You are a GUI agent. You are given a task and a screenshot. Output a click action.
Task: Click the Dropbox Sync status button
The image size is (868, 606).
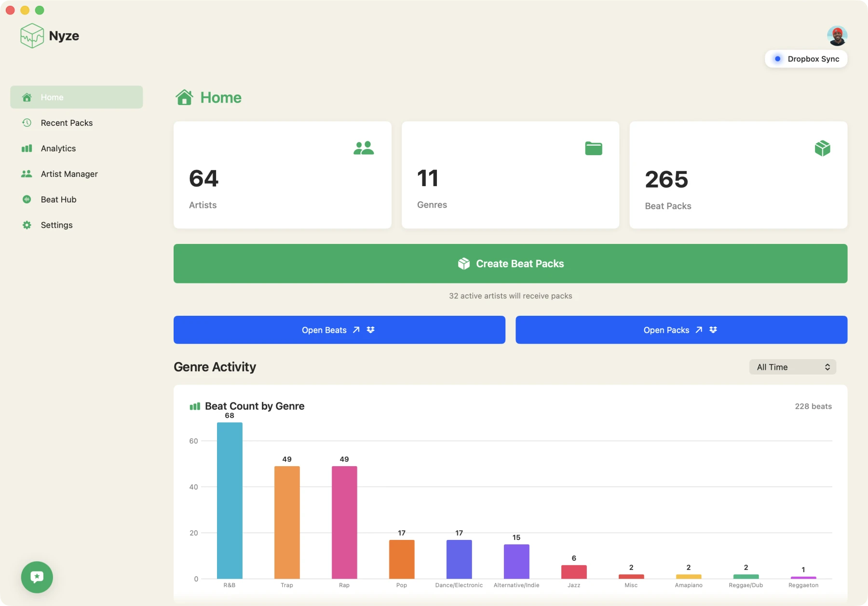tap(806, 59)
